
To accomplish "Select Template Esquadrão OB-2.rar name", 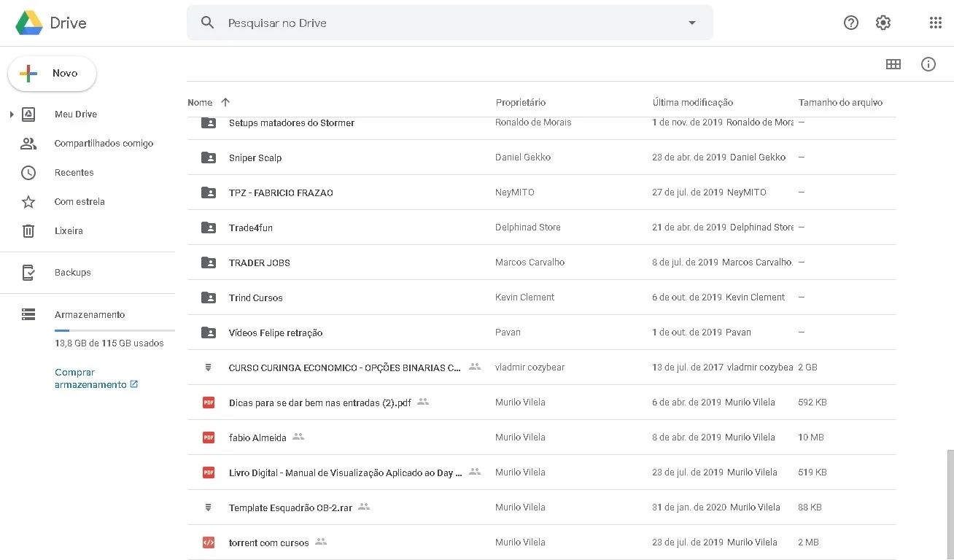I will 290,508.
